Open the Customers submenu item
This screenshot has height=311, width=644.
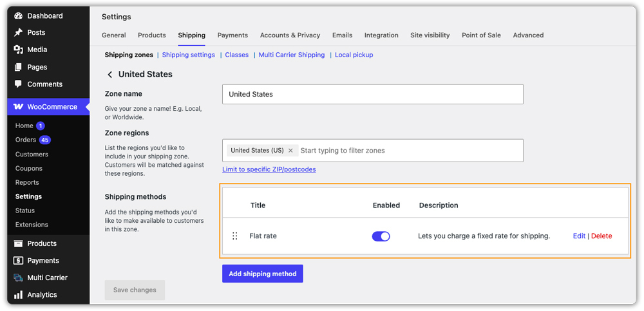pos(32,155)
